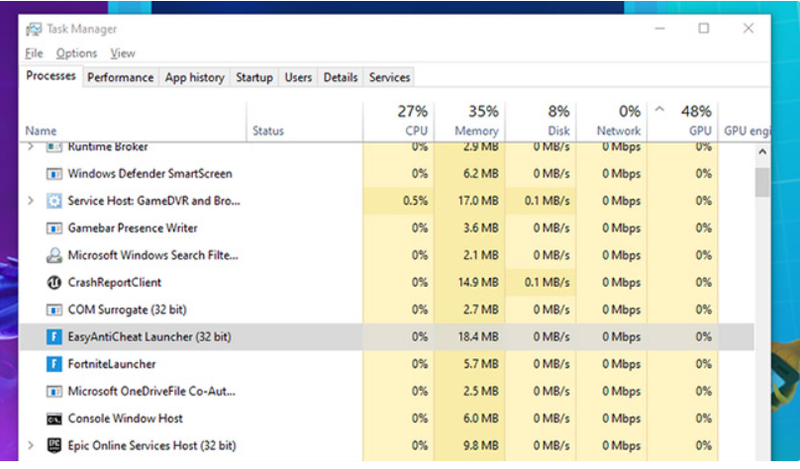Image resolution: width=800 pixels, height=469 pixels.
Task: Click the FortniteLauncher process icon
Action: pyautogui.click(x=54, y=364)
